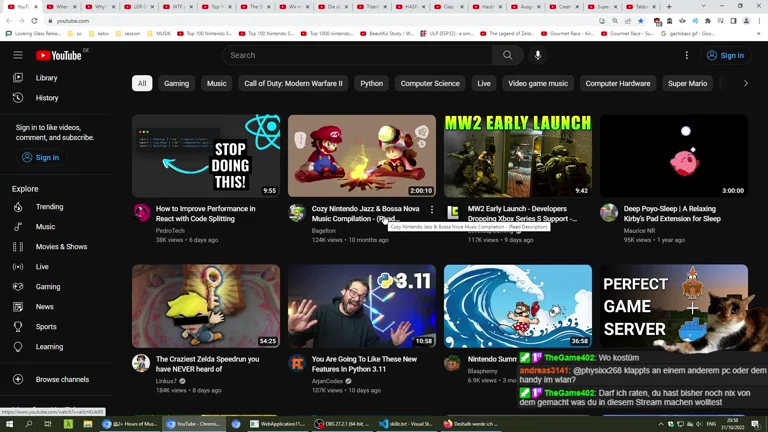The width and height of the screenshot is (768, 432).
Task: Open the YouTube hamburger guide menu
Action: tap(17, 55)
